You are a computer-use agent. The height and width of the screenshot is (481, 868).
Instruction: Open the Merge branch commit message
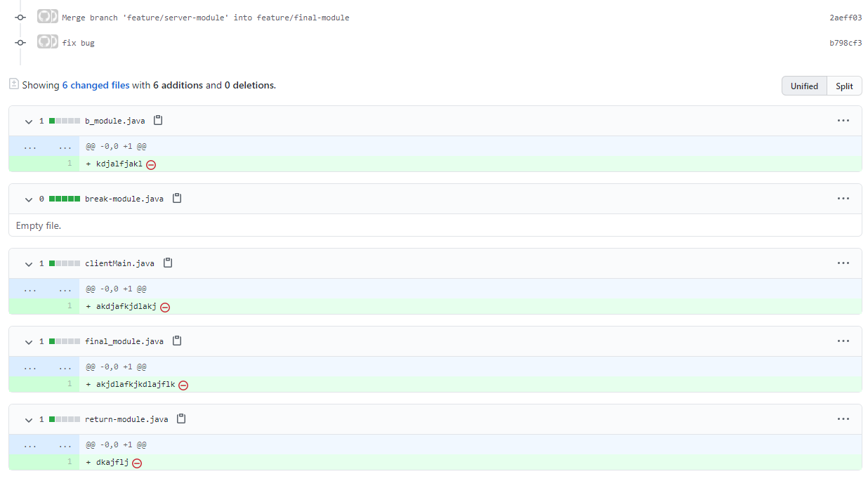point(205,18)
